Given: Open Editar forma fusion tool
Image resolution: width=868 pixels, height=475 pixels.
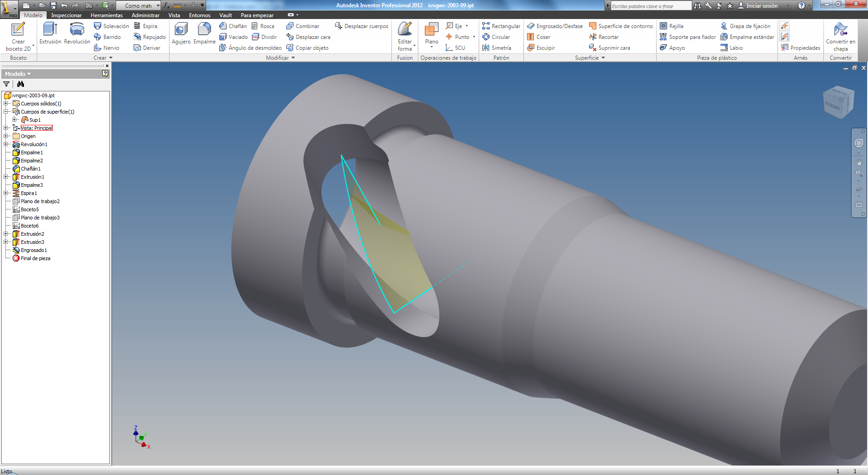Looking at the screenshot, I should pyautogui.click(x=405, y=36).
